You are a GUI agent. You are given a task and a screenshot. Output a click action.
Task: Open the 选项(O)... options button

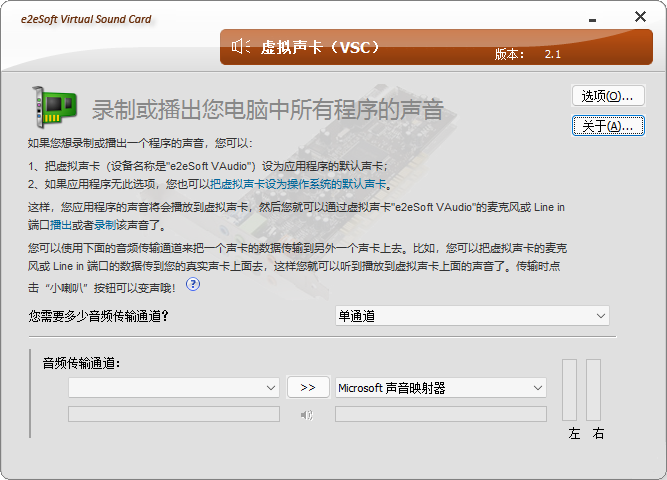[608, 96]
